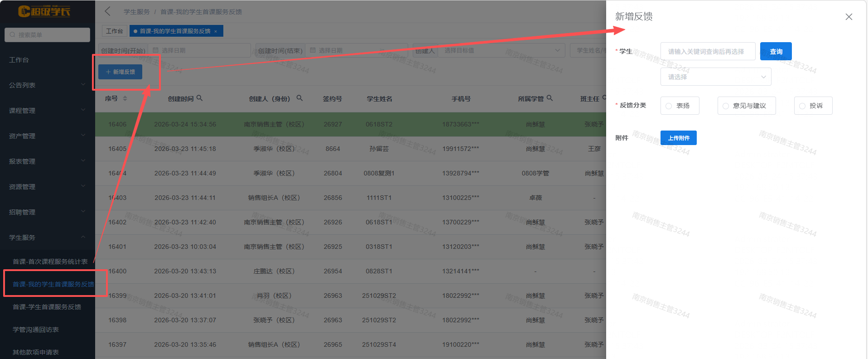Select the 表扬 feedback option
This screenshot has height=359, width=868.
coord(669,106)
